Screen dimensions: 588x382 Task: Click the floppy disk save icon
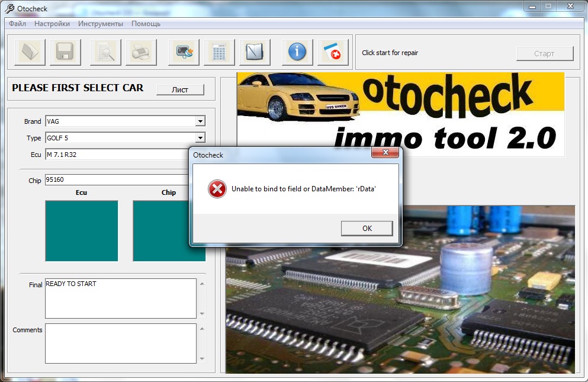pos(65,52)
